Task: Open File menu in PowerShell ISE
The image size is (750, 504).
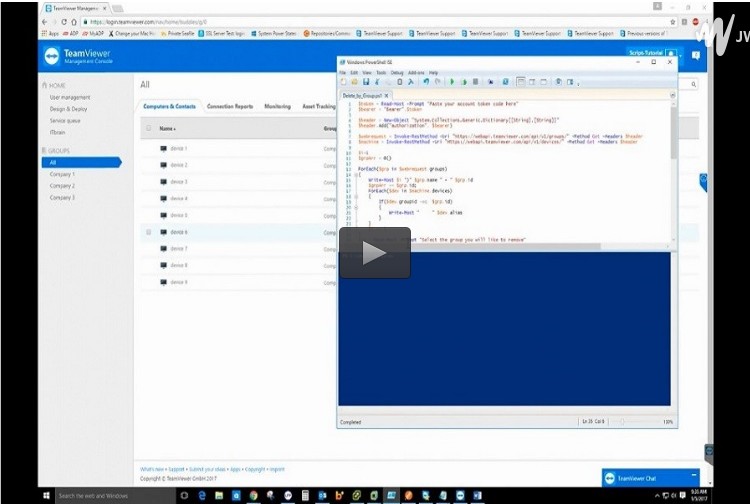Action: [x=342, y=73]
